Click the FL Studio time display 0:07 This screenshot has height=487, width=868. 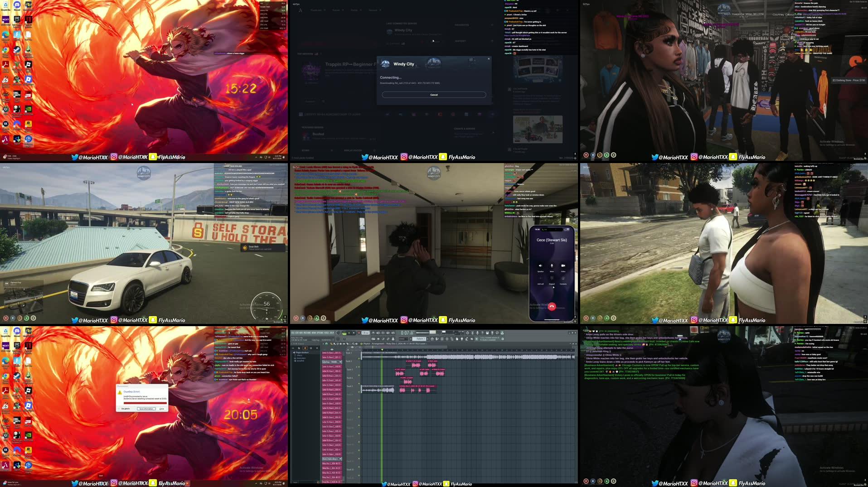click(407, 333)
